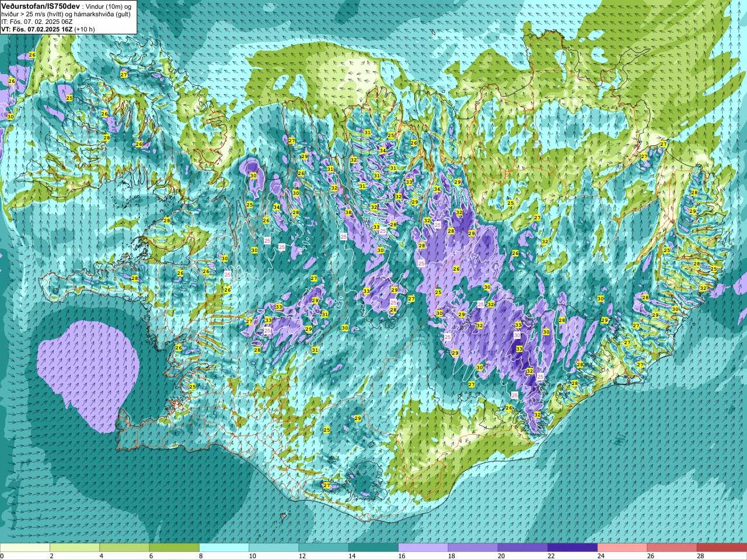Click the '18' tick label under the color scale
The height and width of the screenshot is (560, 747).
[452, 556]
